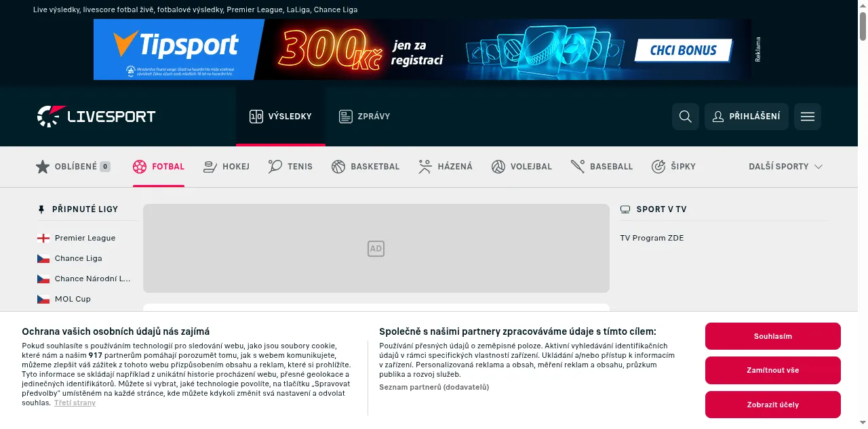
Task: Click the England flag icon
Action: point(43,238)
